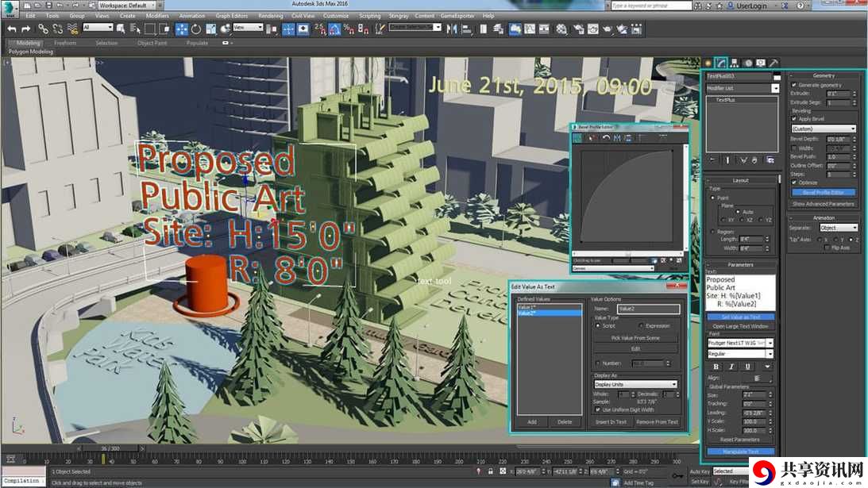Activate the Select and Scale tool
Viewport: 868px width, 488px height.
(211, 29)
